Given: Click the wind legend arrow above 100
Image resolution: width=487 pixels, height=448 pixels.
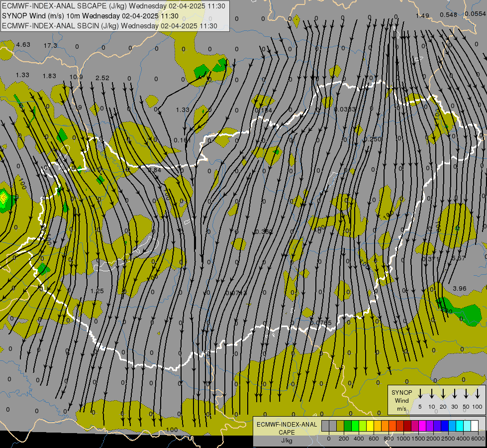Looking at the screenshot, I should pyautogui.click(x=478, y=394).
